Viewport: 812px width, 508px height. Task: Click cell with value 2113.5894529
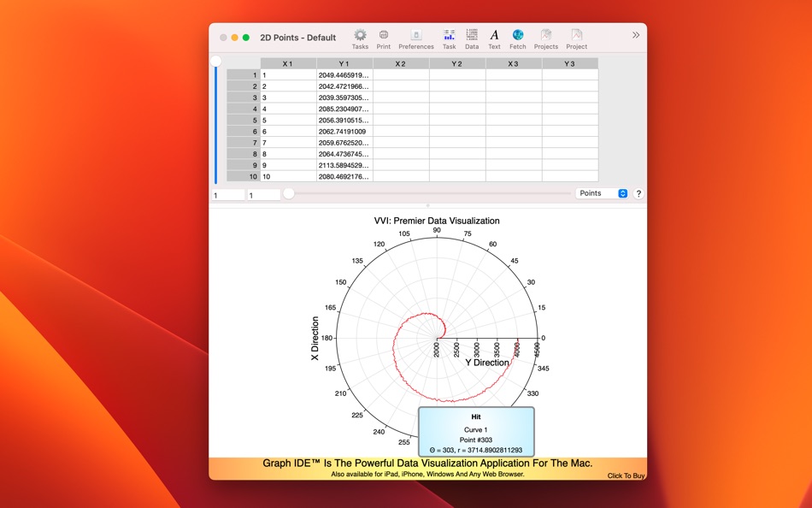pyautogui.click(x=344, y=165)
